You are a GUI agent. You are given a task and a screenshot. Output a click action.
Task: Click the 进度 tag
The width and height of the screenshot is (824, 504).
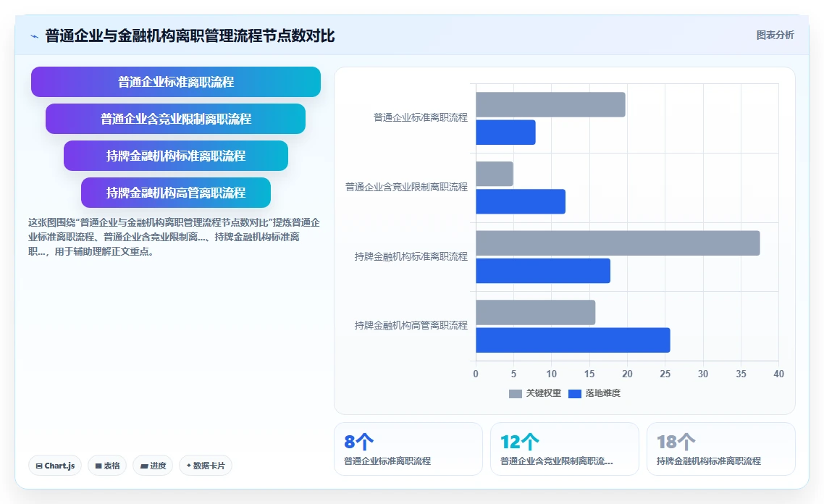coord(153,466)
